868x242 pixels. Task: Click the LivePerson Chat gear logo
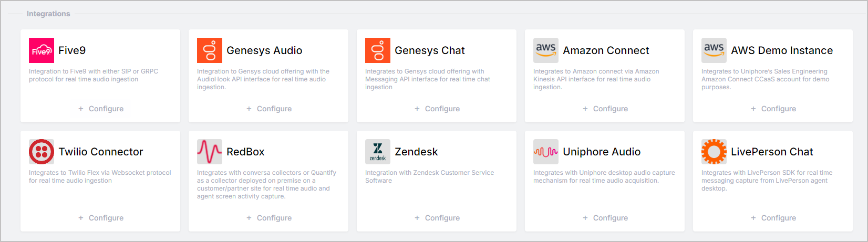tap(714, 152)
